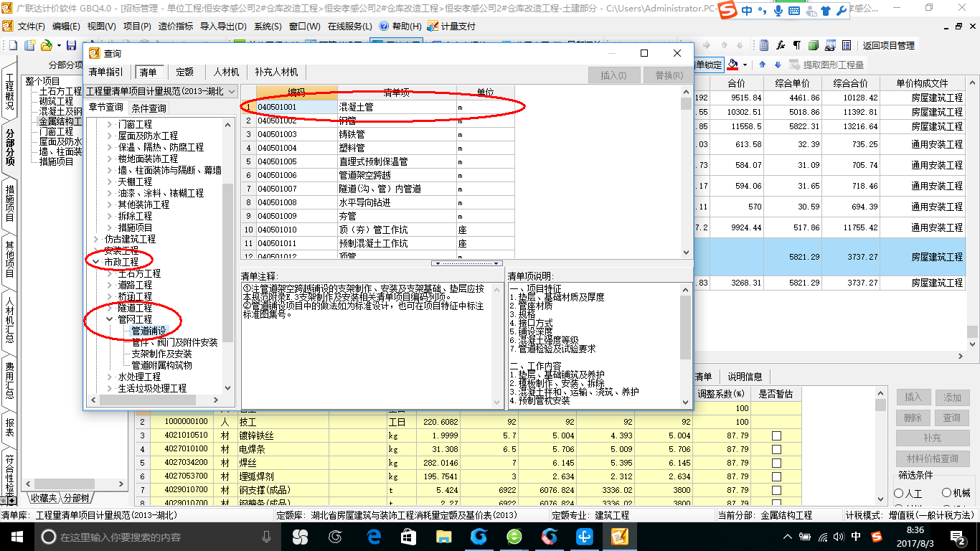Switch to the 定额 tab in 查询

click(184, 72)
